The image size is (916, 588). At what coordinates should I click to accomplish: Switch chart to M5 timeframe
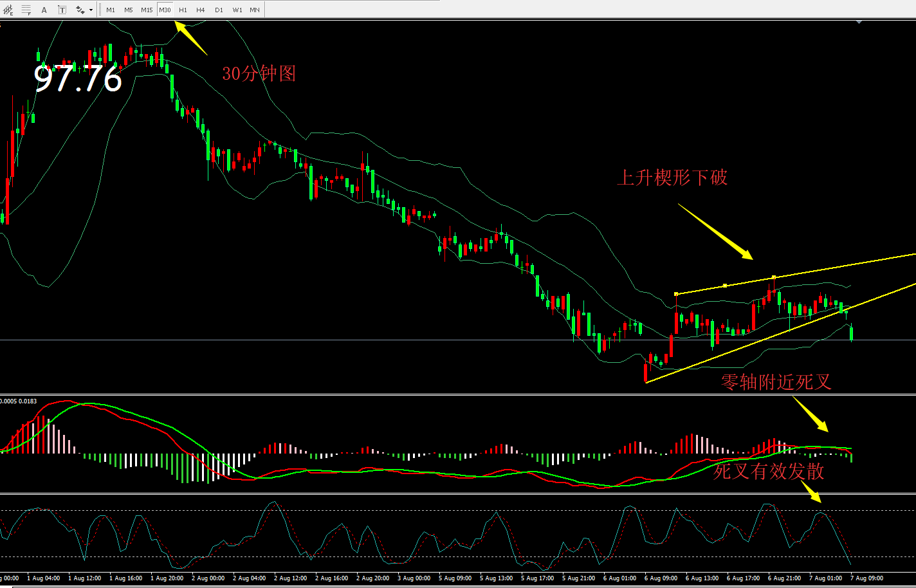pyautogui.click(x=129, y=10)
